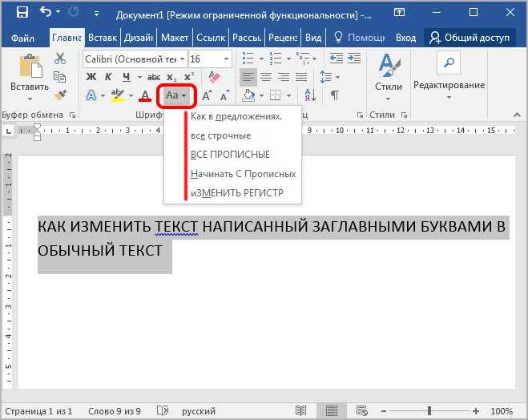Switch to the Рассылки tab
This screenshot has height=420, width=528.
[247, 38]
